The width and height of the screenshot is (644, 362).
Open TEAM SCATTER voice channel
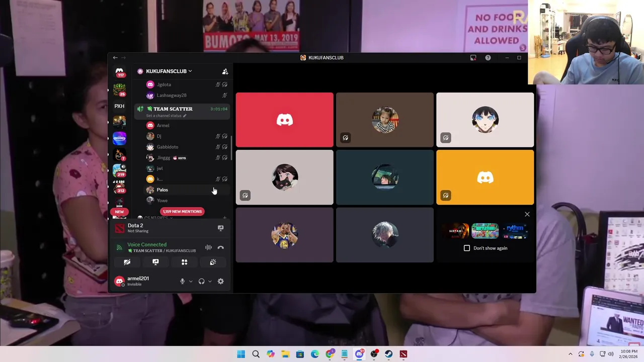click(x=182, y=112)
